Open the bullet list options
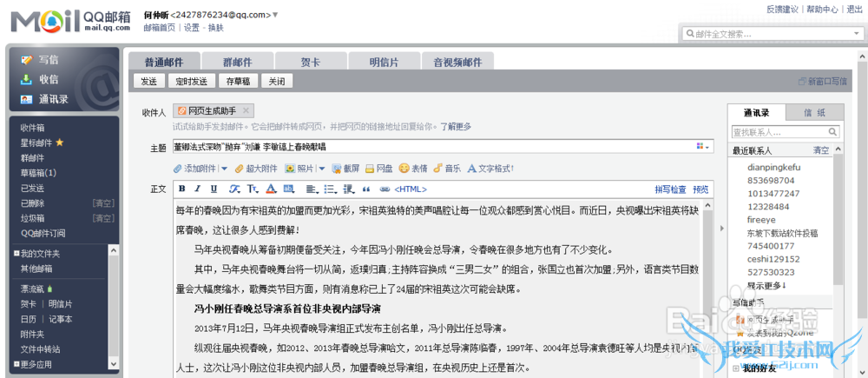This screenshot has width=868, height=378. click(330, 189)
